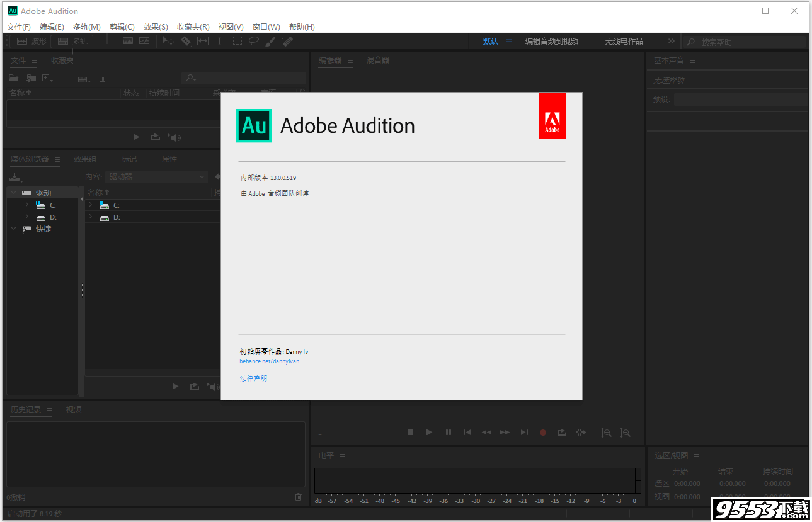The width and height of the screenshot is (812, 522).
Task: Switch to 收藏夹 tab
Action: [62, 60]
